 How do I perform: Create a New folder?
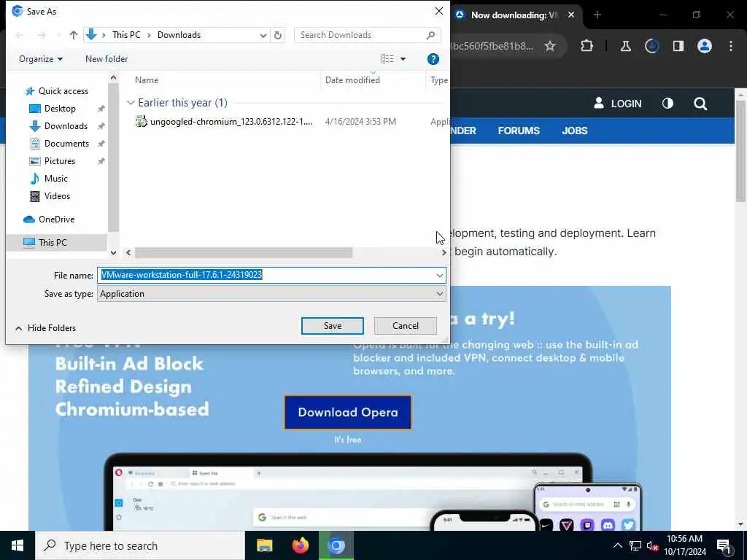point(107,59)
